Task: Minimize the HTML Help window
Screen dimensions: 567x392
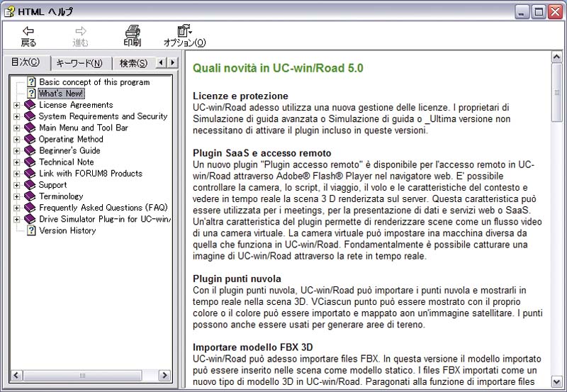Action: click(522, 12)
